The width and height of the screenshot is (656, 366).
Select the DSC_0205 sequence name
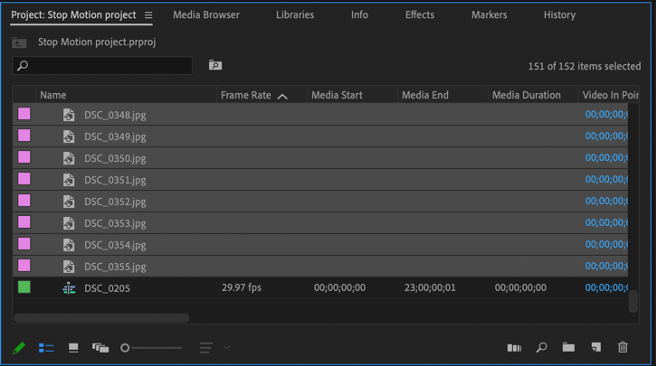(107, 288)
